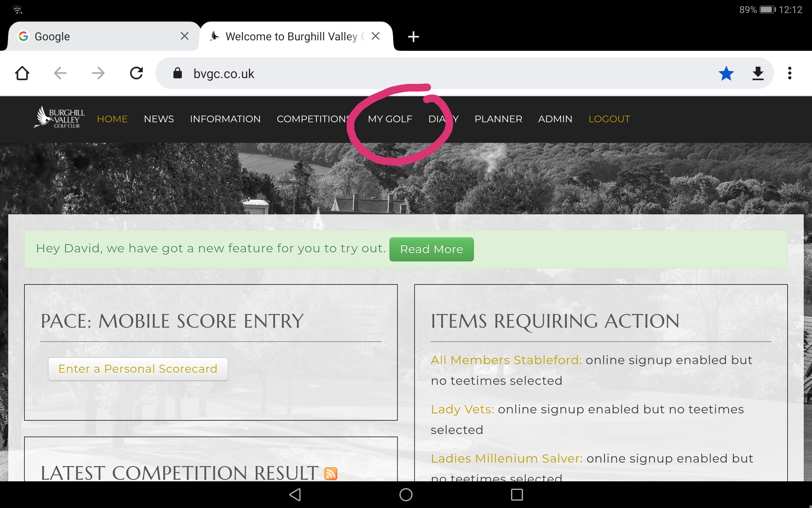Go back with the back arrow
The image size is (812, 508).
pyautogui.click(x=60, y=73)
